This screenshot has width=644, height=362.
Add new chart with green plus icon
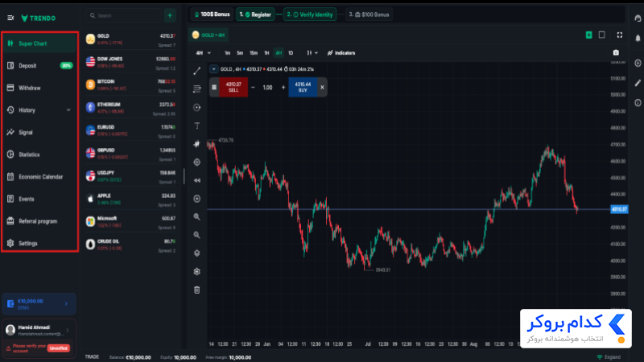pos(588,35)
